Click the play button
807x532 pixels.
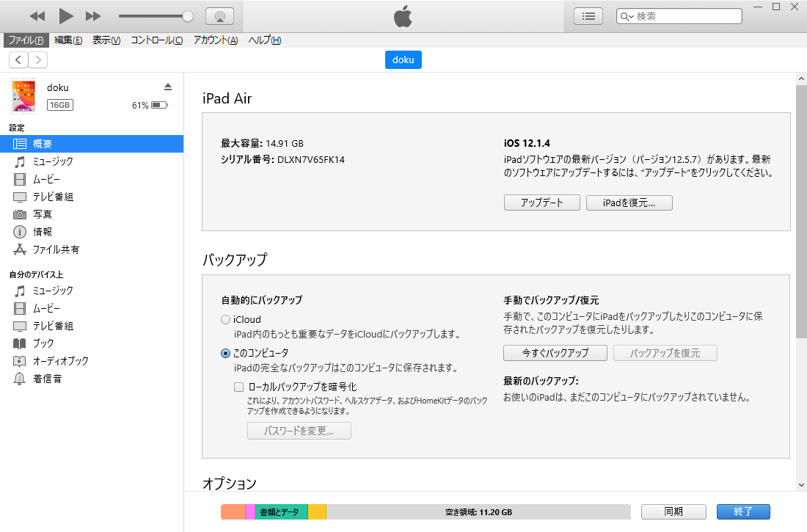pos(65,16)
